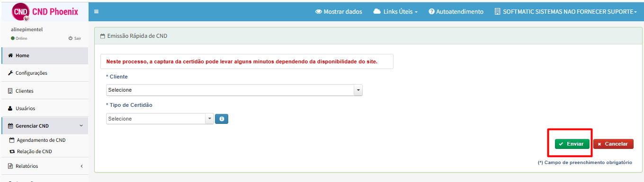Open SOFTMATIC SISTEMAS company dropdown
Viewport: 644px width, 182px height.
[565, 12]
